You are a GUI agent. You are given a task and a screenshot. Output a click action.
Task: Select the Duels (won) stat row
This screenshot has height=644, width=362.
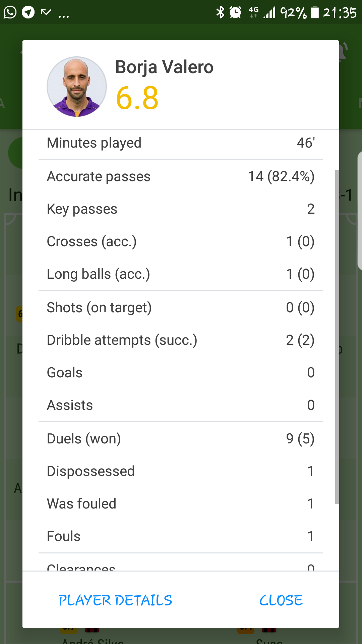pos(181,439)
